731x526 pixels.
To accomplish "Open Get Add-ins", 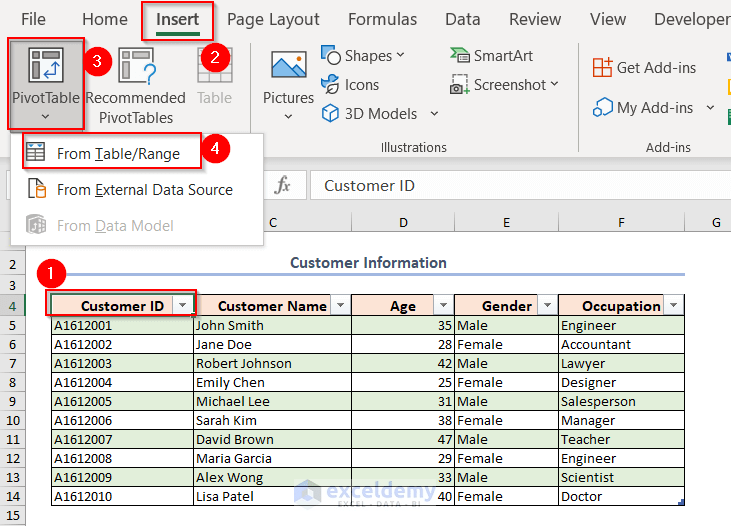I will pyautogui.click(x=644, y=68).
